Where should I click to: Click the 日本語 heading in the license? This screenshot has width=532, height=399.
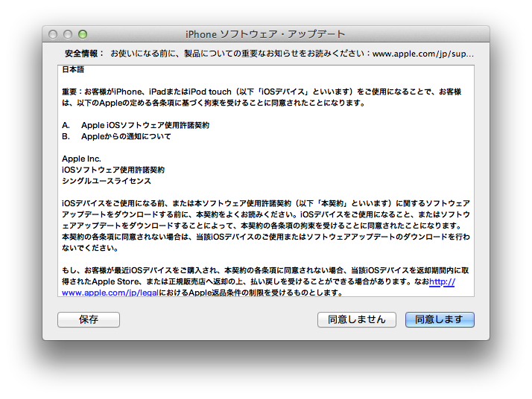pyautogui.click(x=73, y=70)
